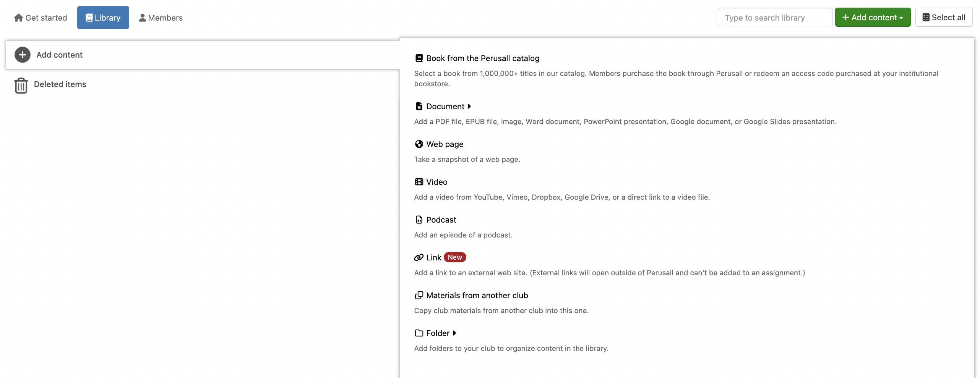Click the film strip Video icon
The width and height of the screenshot is (980, 378).
point(419,182)
